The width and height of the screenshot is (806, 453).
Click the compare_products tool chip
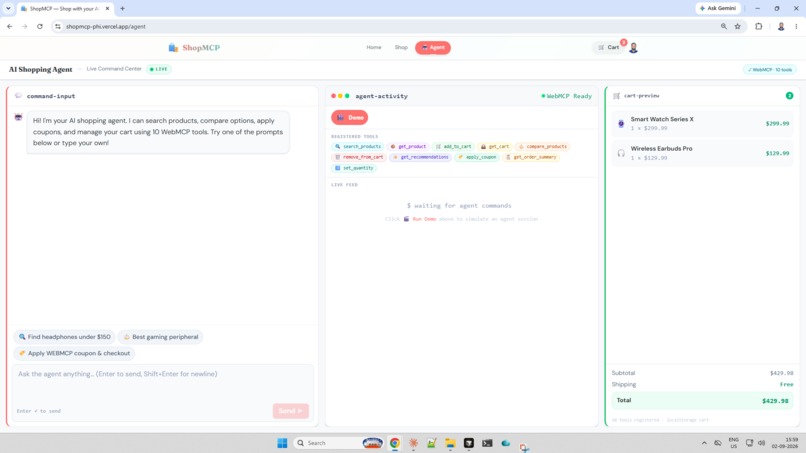(x=542, y=147)
